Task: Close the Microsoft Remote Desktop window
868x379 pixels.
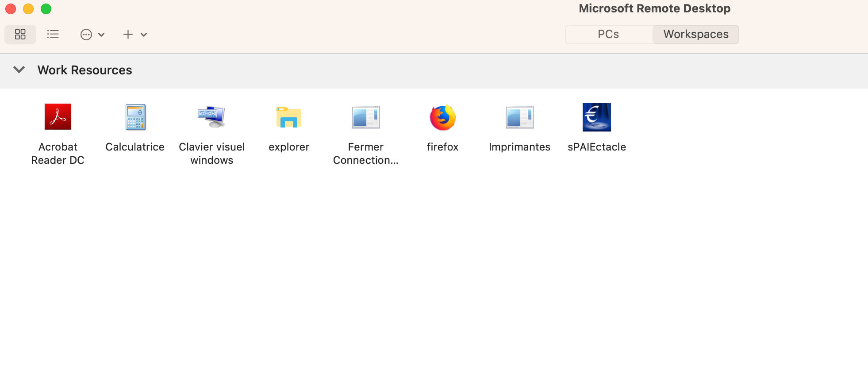Action: pyautogui.click(x=11, y=9)
